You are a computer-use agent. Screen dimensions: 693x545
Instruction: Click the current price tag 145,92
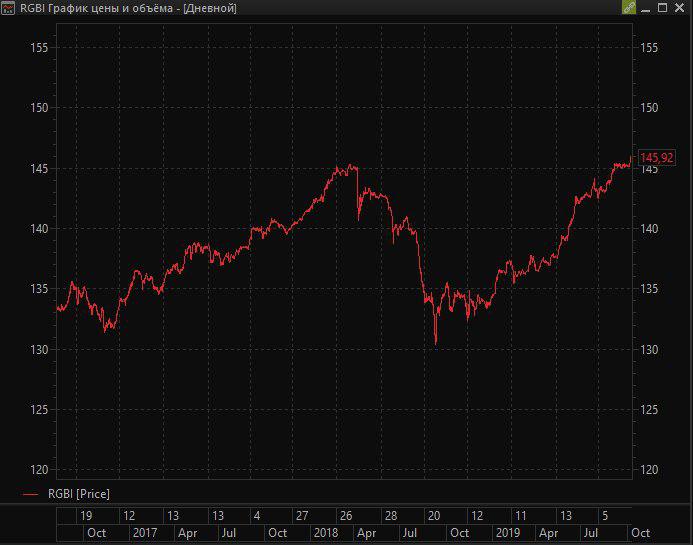657,158
